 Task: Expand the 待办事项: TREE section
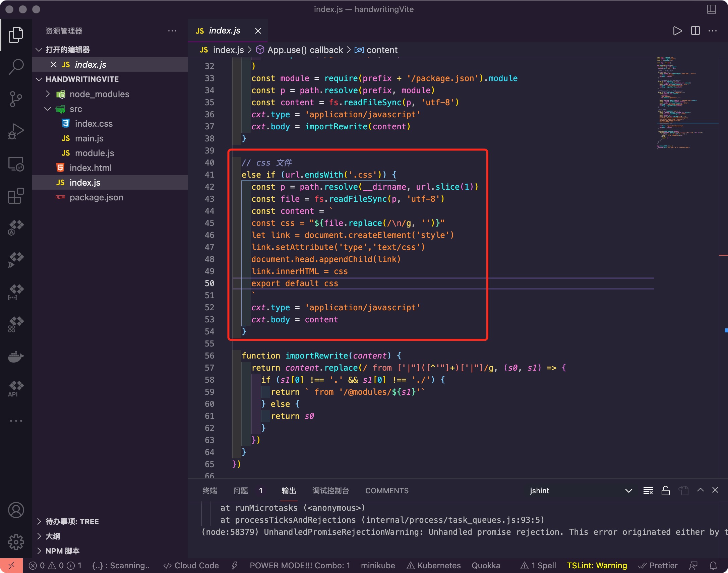39,521
